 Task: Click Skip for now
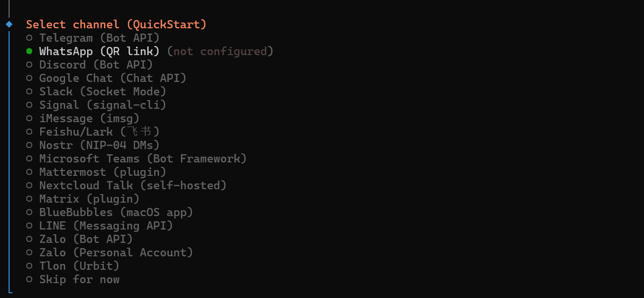79,279
